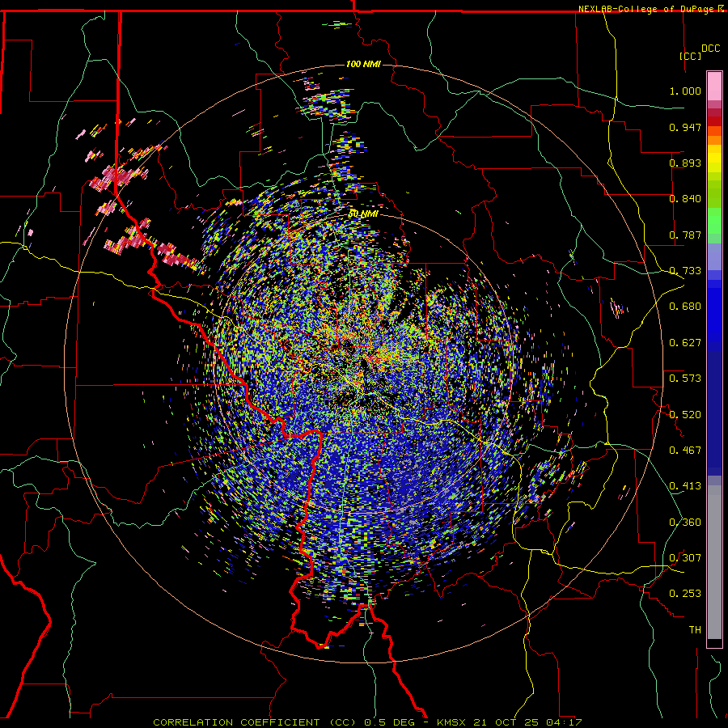Pick the light pink band atop the legend
Viewport: 728px width, 728px height.
[x=714, y=87]
